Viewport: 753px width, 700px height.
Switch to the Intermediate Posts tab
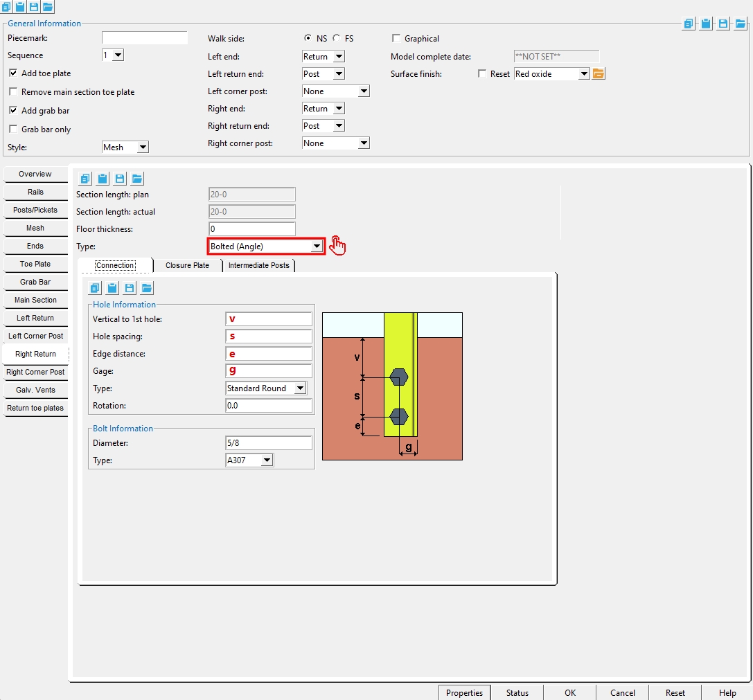[259, 265]
